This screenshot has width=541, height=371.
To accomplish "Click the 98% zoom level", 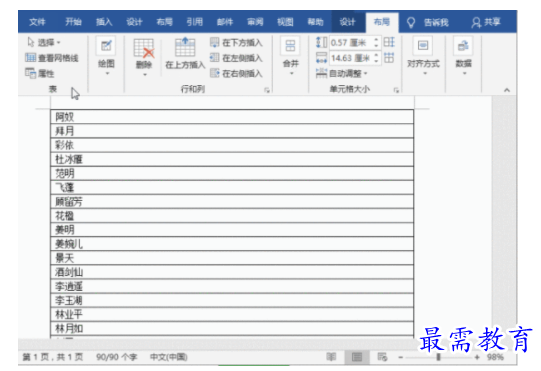I will (x=495, y=357).
